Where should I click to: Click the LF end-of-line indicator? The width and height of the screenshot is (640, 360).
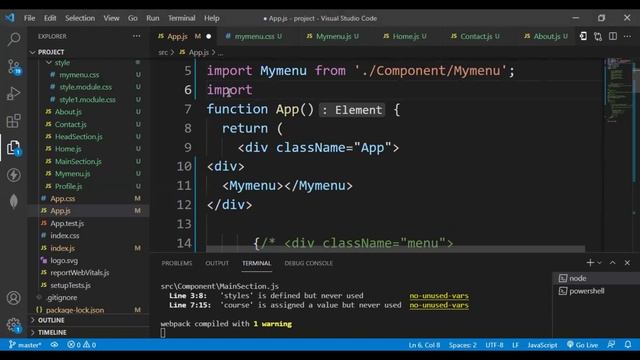pyautogui.click(x=515, y=345)
